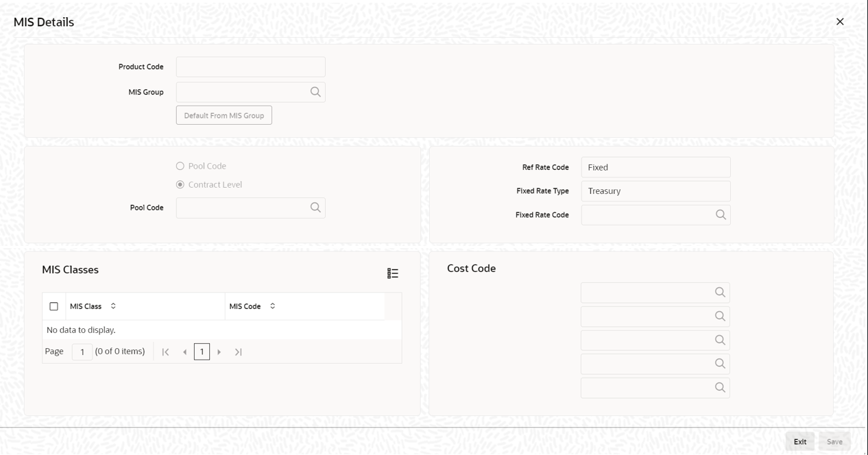The width and height of the screenshot is (868, 455).
Task: Click the Default From MIS Group button
Action: point(224,114)
